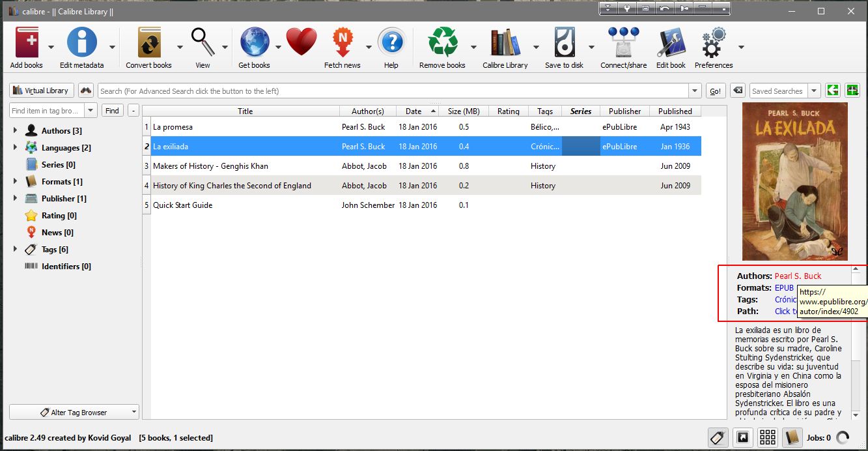Open Preferences gears icon
Image resolution: width=868 pixels, height=451 pixels.
coord(714,43)
